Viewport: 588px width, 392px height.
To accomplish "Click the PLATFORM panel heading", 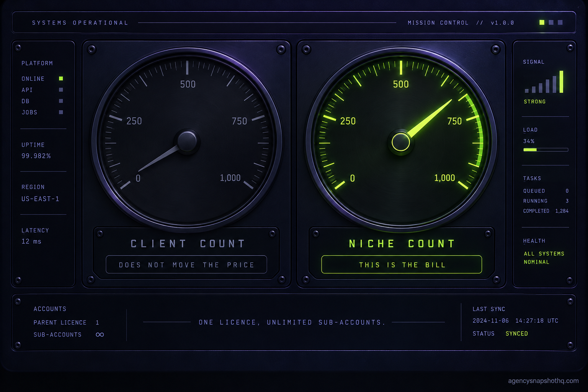I will tap(37, 64).
